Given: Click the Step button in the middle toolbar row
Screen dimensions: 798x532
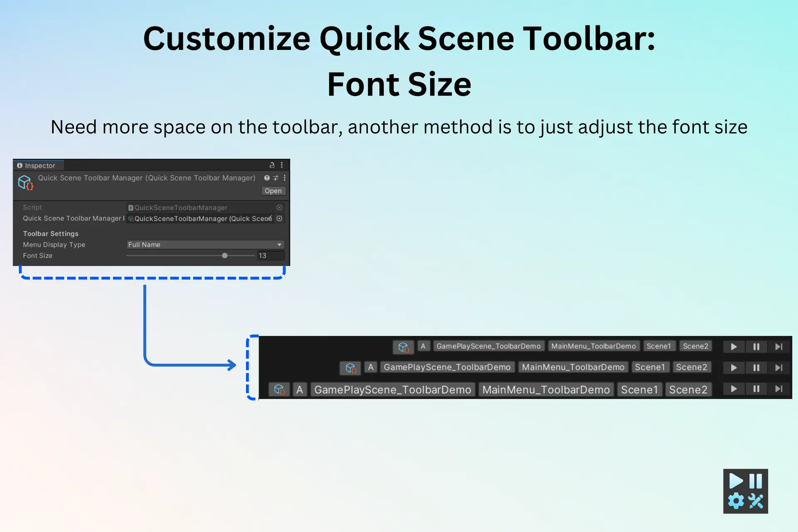Looking at the screenshot, I should [779, 368].
